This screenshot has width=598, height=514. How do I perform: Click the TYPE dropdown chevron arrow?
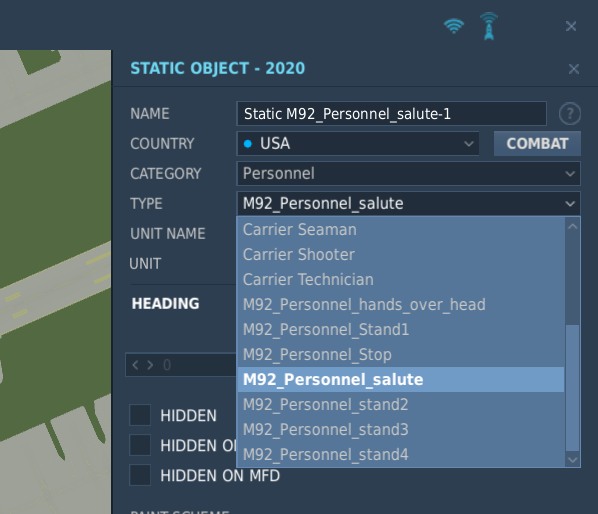[570, 204]
